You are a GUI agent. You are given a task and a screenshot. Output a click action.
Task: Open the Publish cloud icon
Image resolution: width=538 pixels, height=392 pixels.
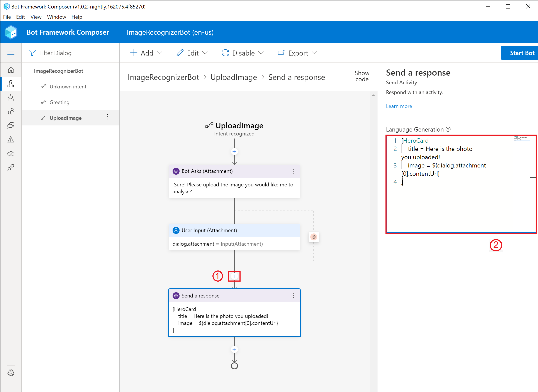11,154
